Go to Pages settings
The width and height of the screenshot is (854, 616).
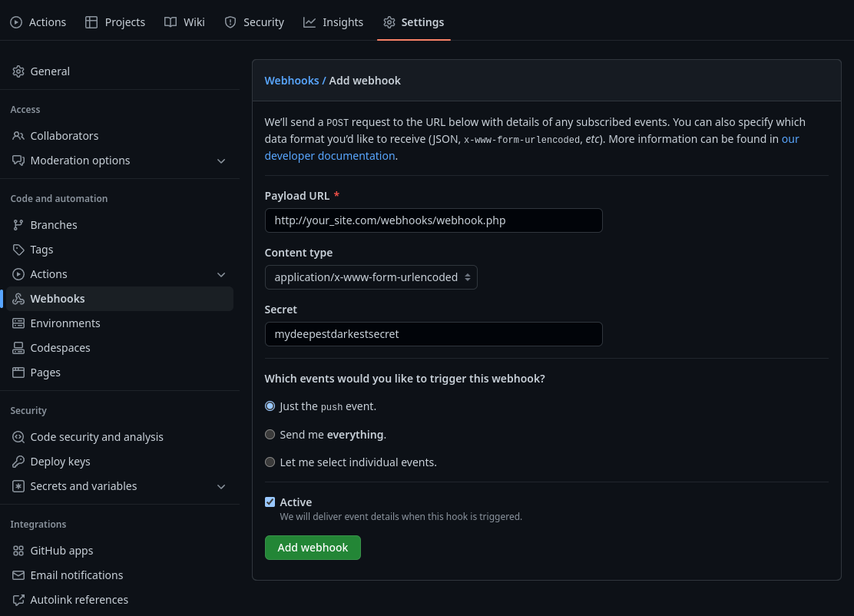[x=120, y=372]
